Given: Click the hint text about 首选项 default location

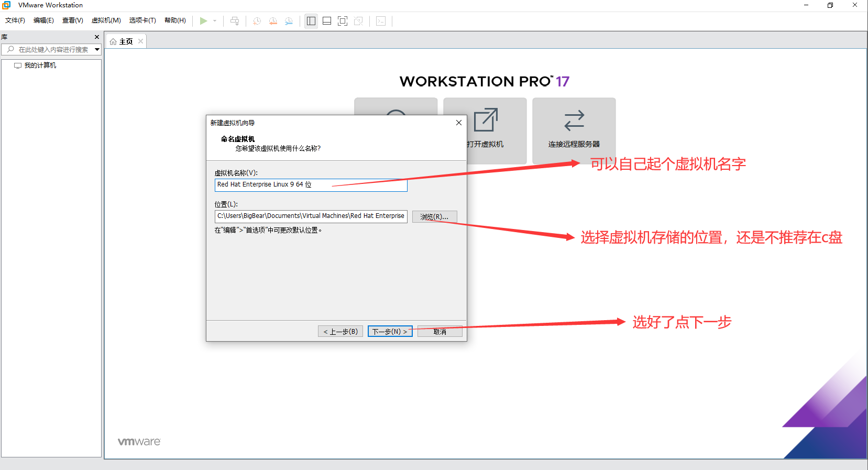Looking at the screenshot, I should click(x=268, y=230).
